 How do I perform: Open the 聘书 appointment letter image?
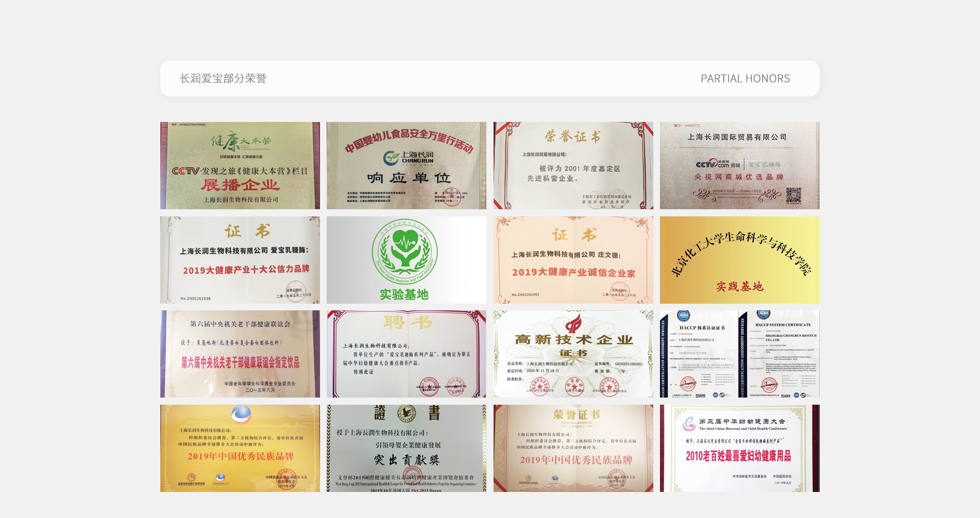[406, 354]
